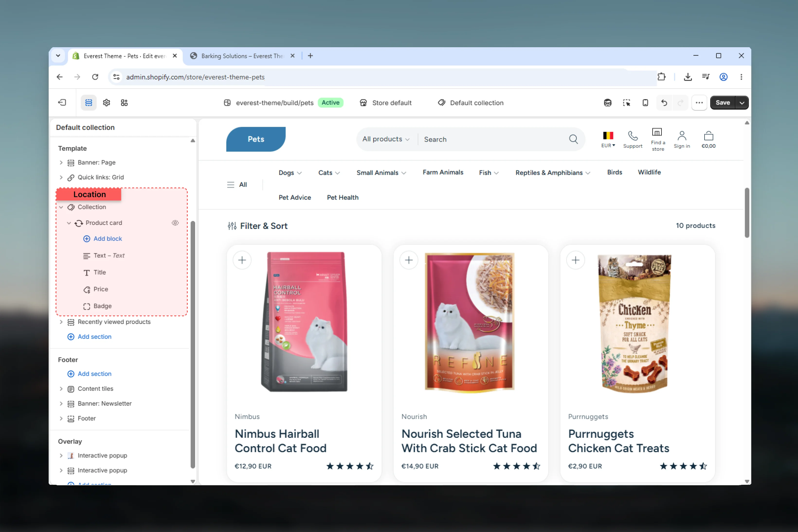Click quick-add plus on Purrnuggets Chicken card

(576, 260)
